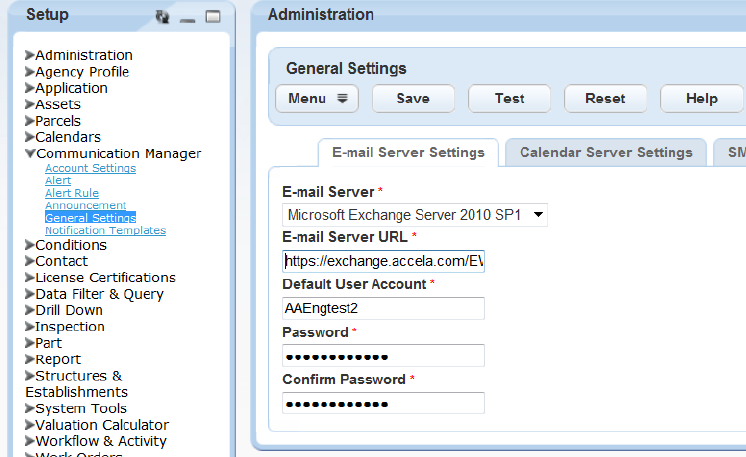Click the E-mail Server URL field
746x457 pixels.
tap(384, 261)
